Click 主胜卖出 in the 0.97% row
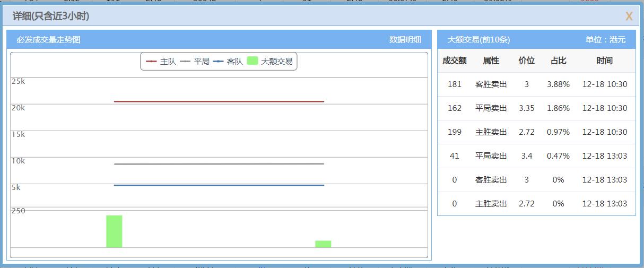644x268 pixels. pyautogui.click(x=491, y=132)
